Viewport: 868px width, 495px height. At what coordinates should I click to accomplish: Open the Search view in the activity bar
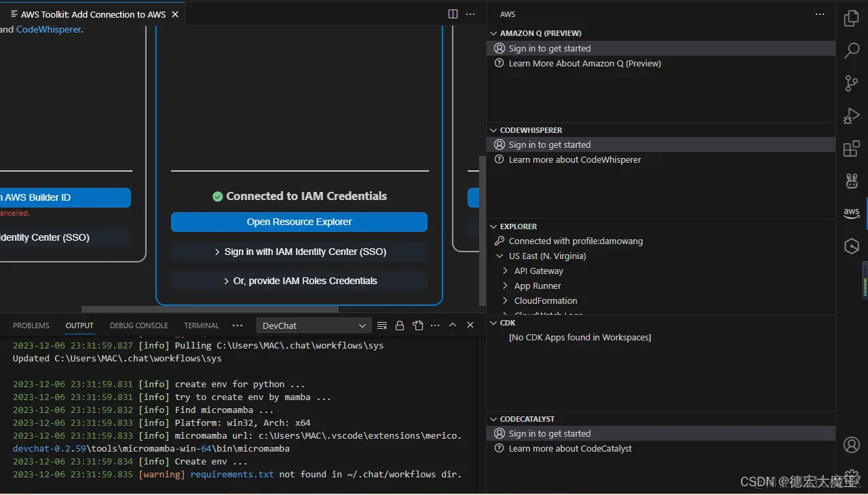tap(852, 50)
